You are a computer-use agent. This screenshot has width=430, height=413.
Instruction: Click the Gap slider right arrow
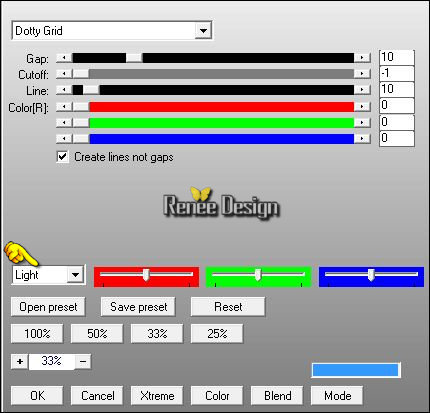[x=362, y=58]
